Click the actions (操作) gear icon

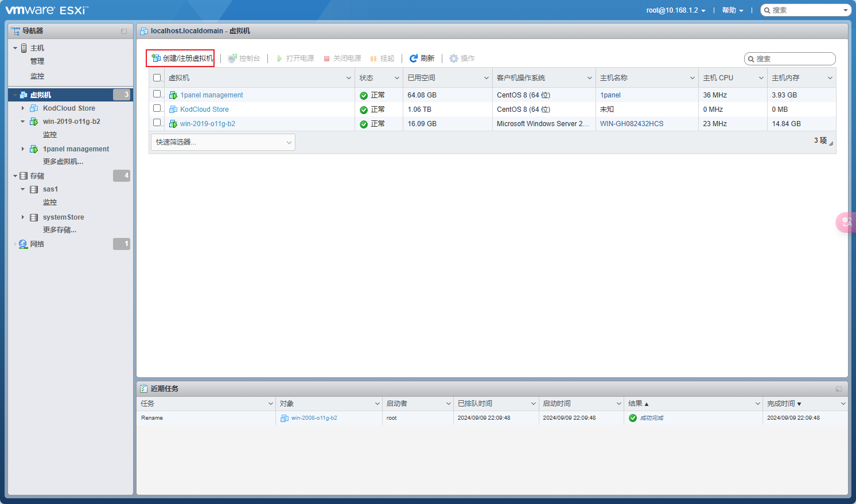[x=454, y=58]
